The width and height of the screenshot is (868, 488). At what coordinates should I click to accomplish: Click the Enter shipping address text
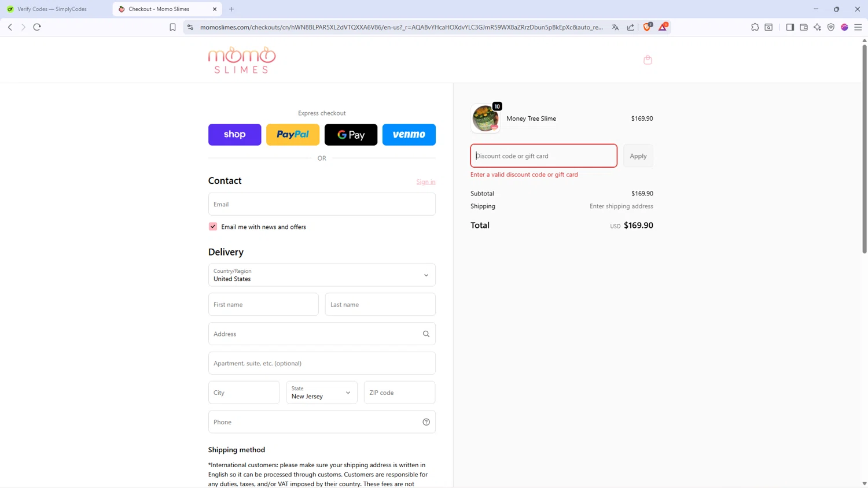(621, 206)
